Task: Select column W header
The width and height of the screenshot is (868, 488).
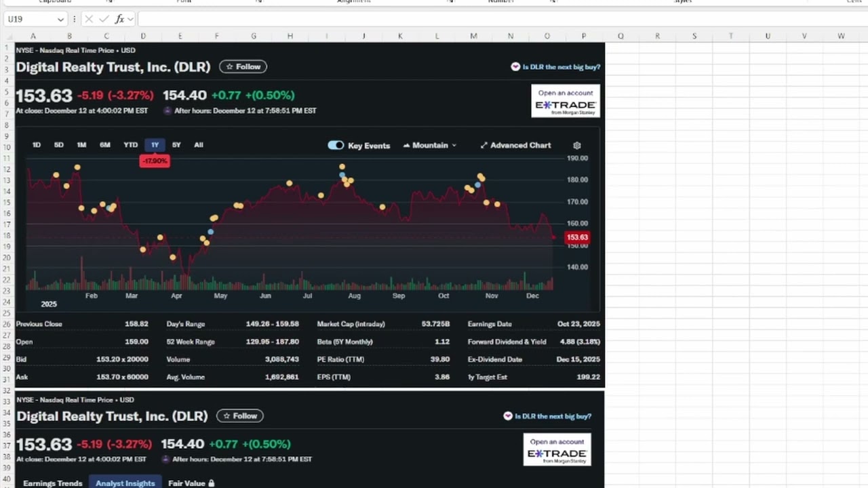Action: (x=841, y=36)
